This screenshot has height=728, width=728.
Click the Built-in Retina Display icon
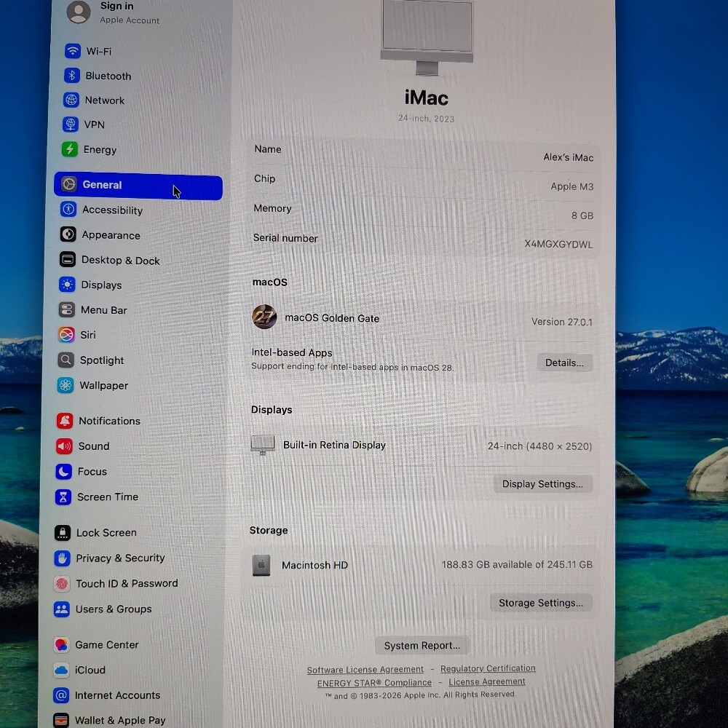tap(263, 445)
